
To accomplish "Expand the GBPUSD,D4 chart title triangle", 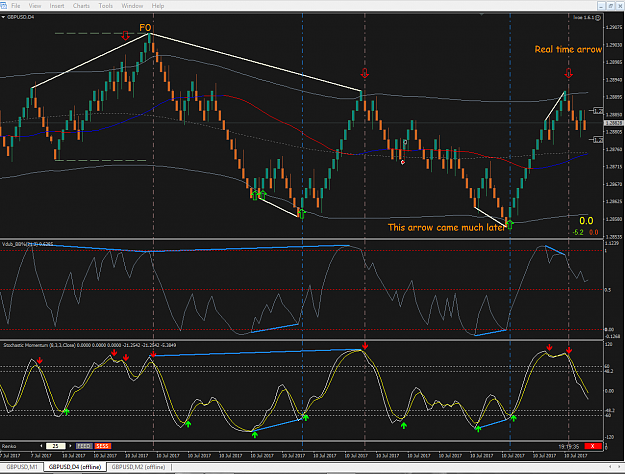I will point(3,18).
